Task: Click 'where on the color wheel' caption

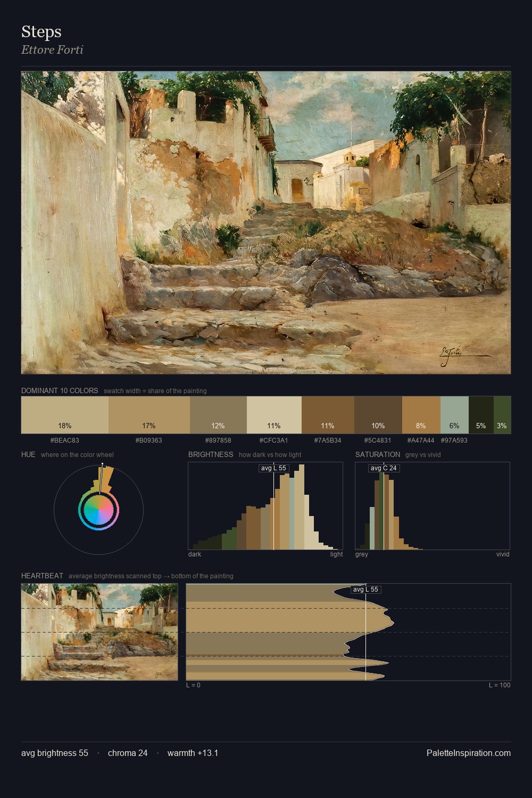Action: point(77,455)
